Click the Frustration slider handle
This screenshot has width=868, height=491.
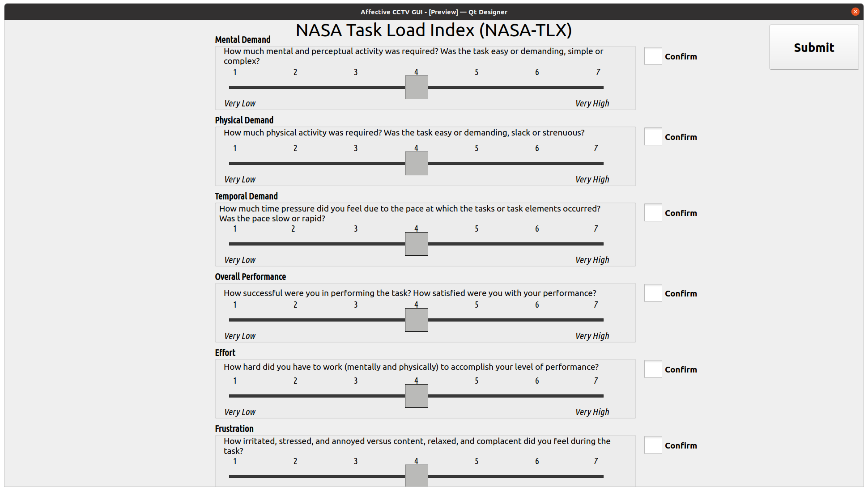click(416, 475)
